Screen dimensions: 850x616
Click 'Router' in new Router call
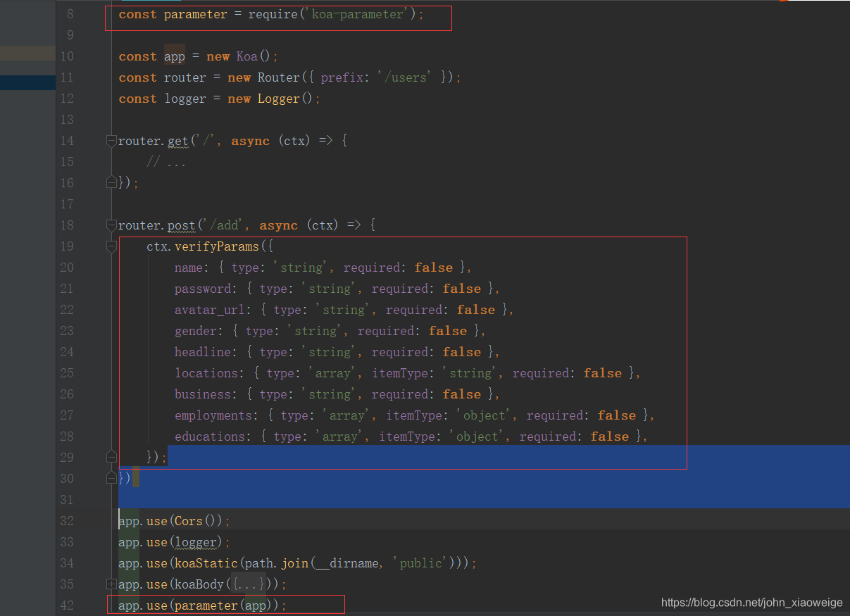[278, 77]
